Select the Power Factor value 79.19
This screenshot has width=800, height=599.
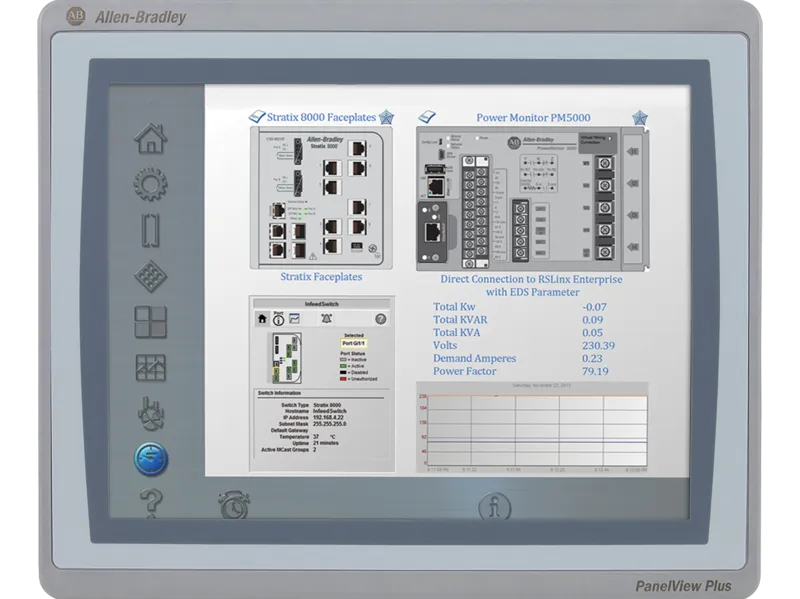[595, 371]
